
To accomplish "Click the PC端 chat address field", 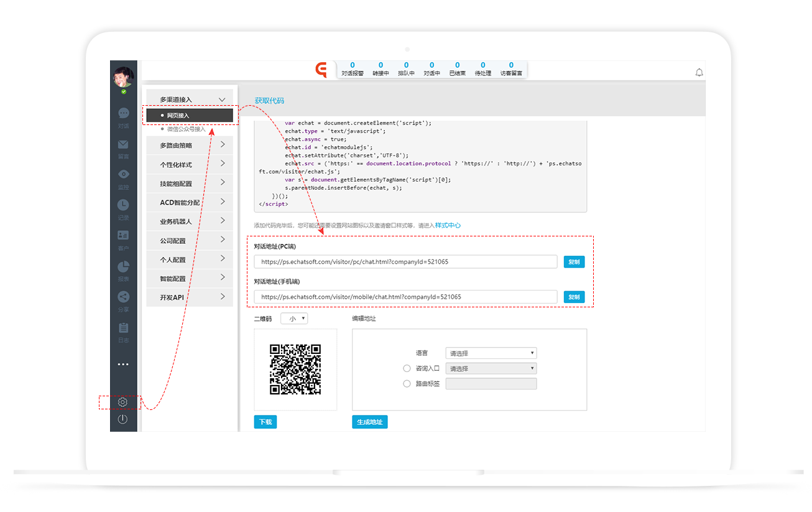I will [405, 262].
